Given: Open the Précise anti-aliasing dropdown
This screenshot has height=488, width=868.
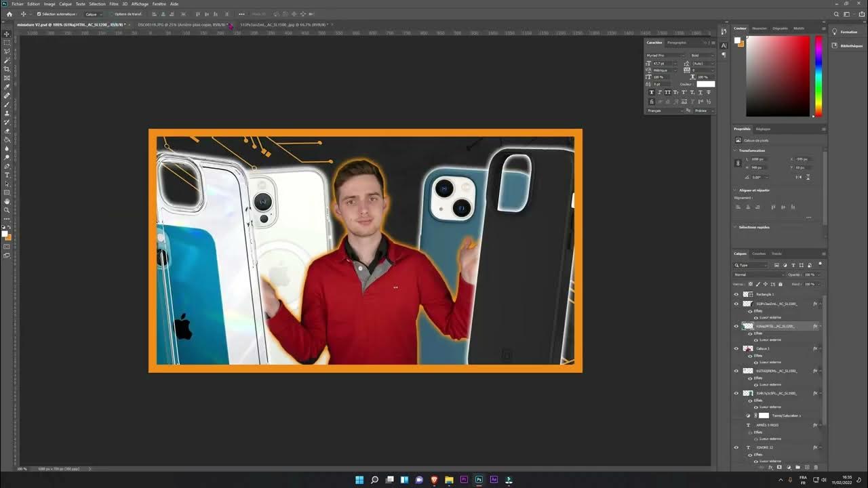Looking at the screenshot, I should [703, 110].
